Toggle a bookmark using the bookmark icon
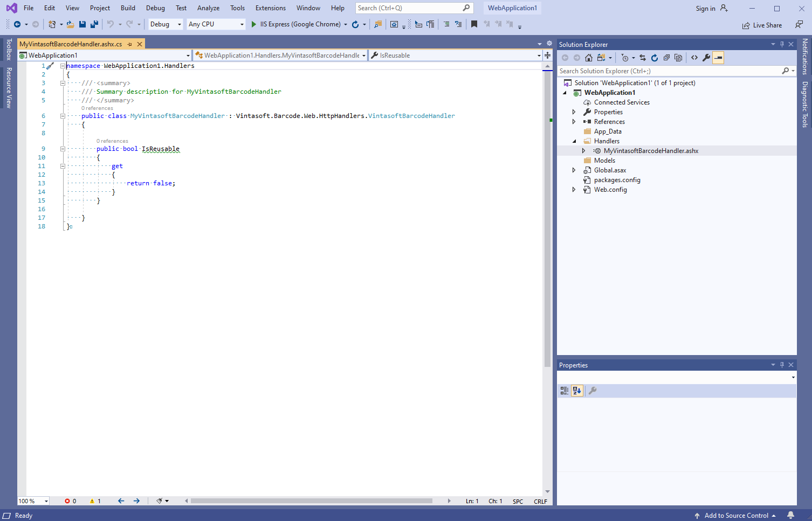The image size is (812, 521). 474,24
